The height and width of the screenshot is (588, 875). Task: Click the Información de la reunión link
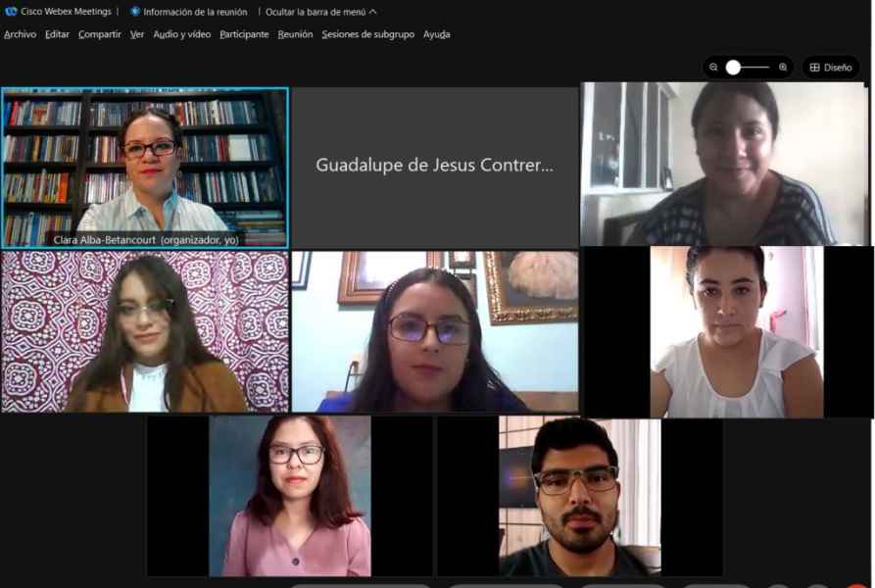[x=195, y=12]
